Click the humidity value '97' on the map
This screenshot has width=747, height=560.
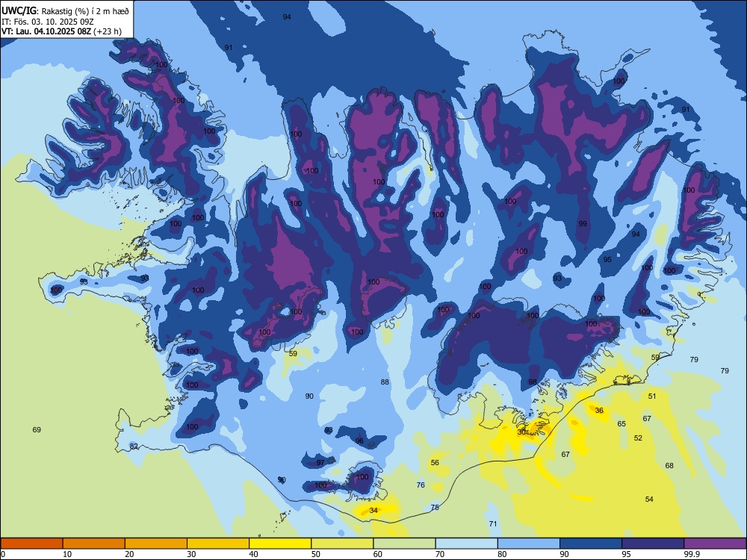pyautogui.click(x=320, y=462)
